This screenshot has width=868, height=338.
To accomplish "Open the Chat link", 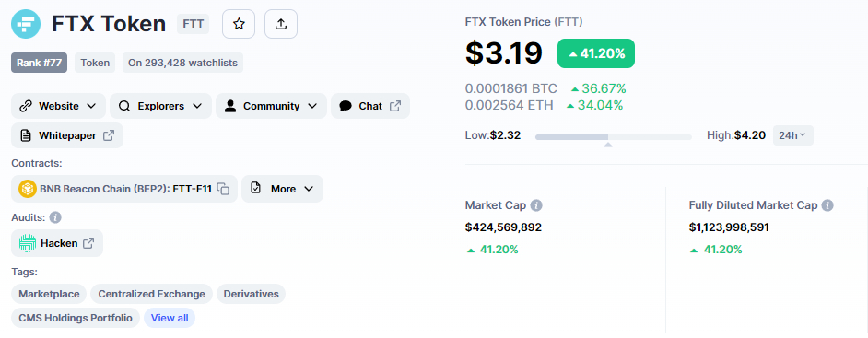I will (x=370, y=106).
